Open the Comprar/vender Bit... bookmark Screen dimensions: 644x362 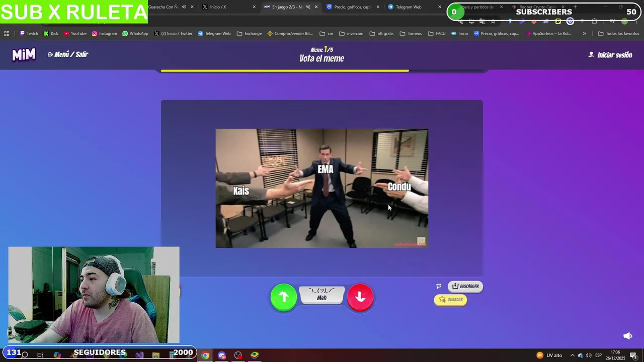tap(290, 34)
